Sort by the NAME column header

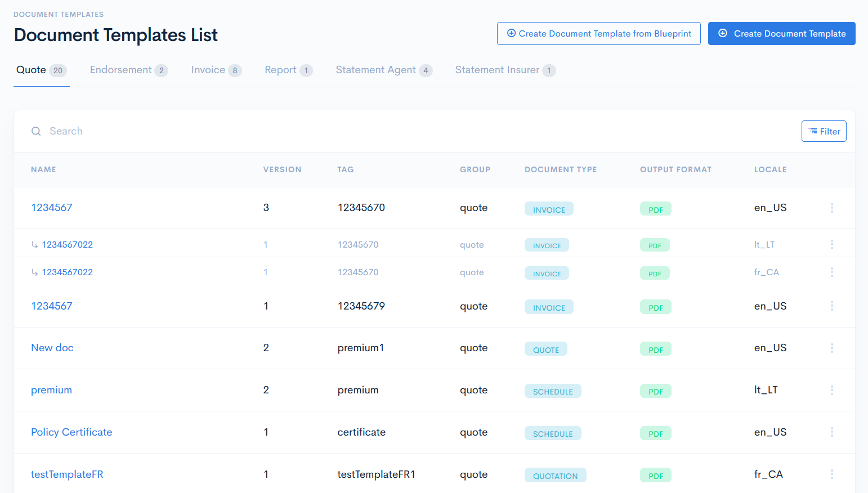point(43,169)
